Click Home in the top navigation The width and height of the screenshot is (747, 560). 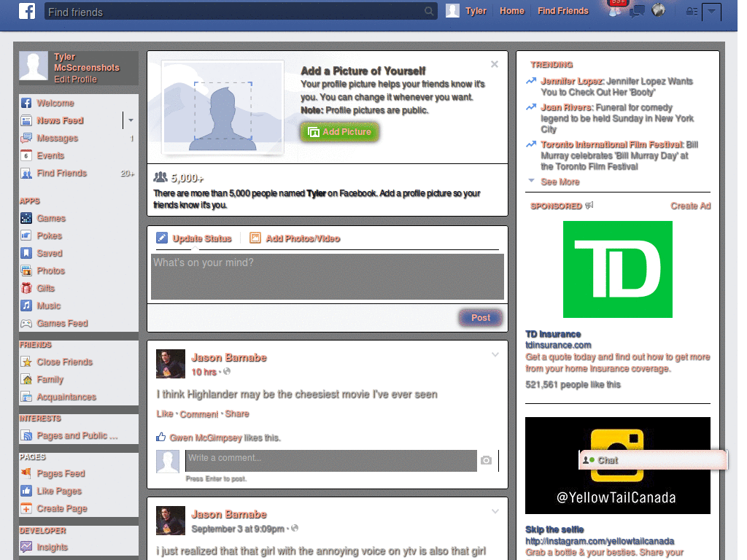pos(512,11)
